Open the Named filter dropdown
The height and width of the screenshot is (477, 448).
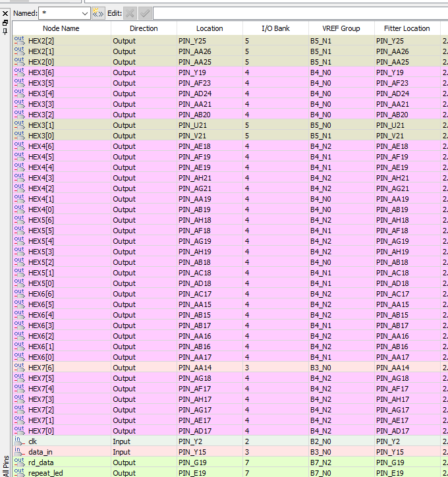click(84, 14)
